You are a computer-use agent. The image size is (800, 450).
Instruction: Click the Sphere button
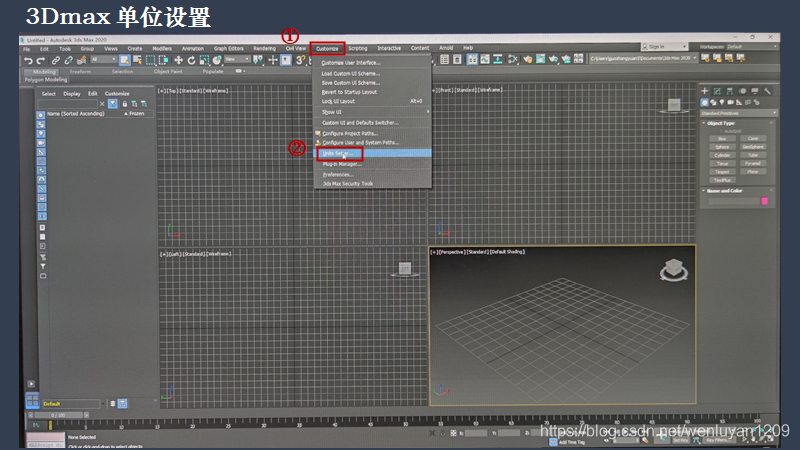click(722, 147)
